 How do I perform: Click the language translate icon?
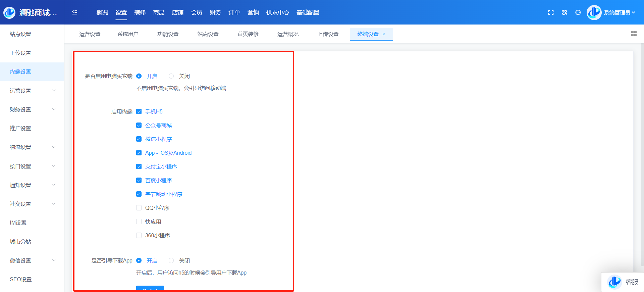(565, 12)
